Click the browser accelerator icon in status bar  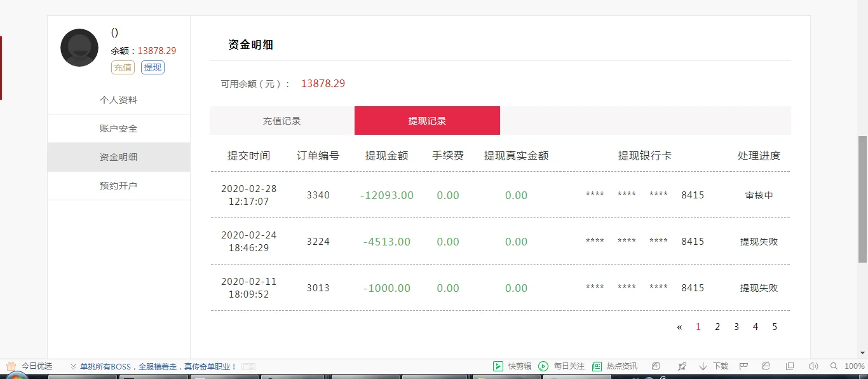pyautogui.click(x=656, y=366)
